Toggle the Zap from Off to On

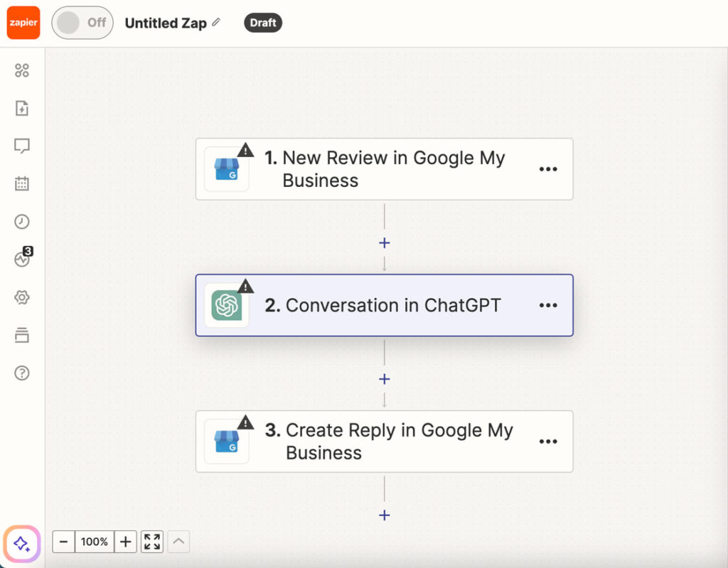(x=82, y=23)
